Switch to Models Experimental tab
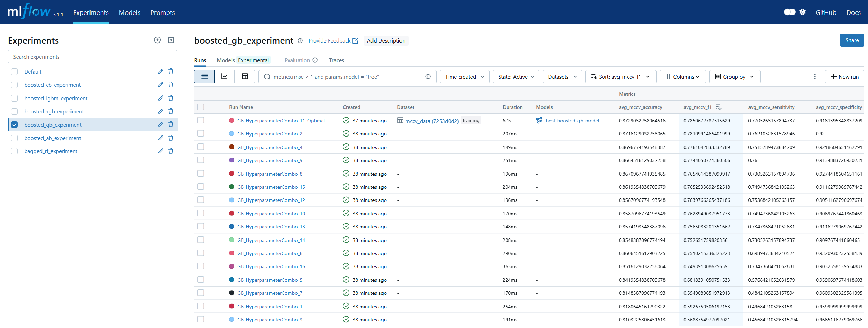The height and width of the screenshot is (328, 868). point(243,60)
